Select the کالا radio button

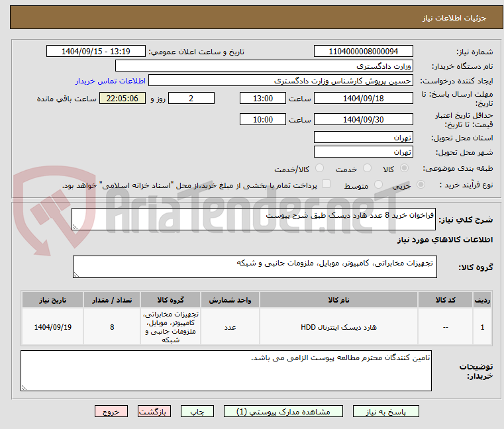404,168
